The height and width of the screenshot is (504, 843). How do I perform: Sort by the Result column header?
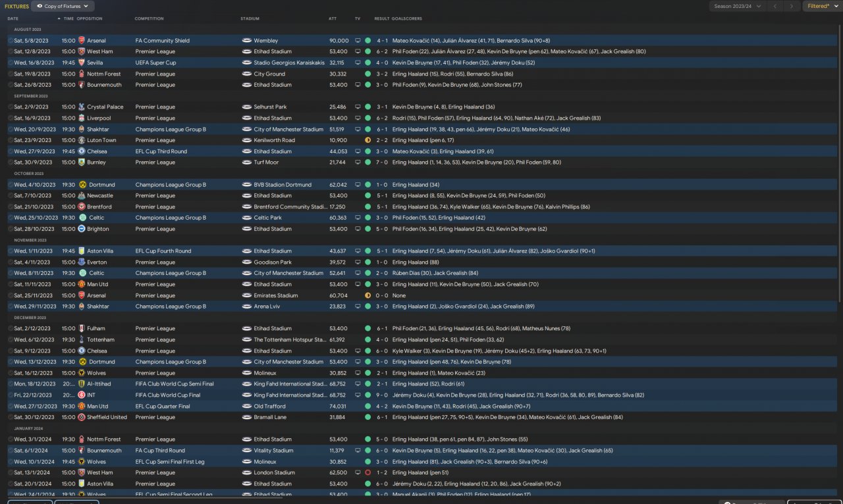[x=381, y=18]
